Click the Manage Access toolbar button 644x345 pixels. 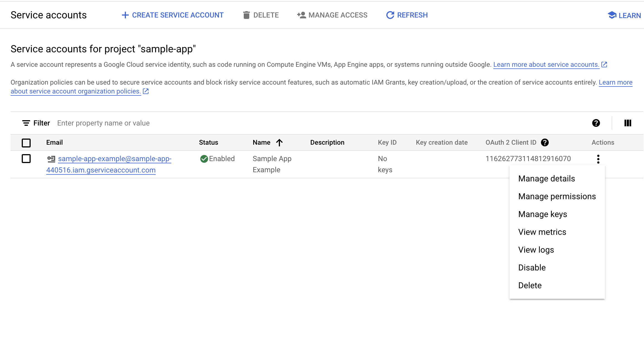(332, 15)
